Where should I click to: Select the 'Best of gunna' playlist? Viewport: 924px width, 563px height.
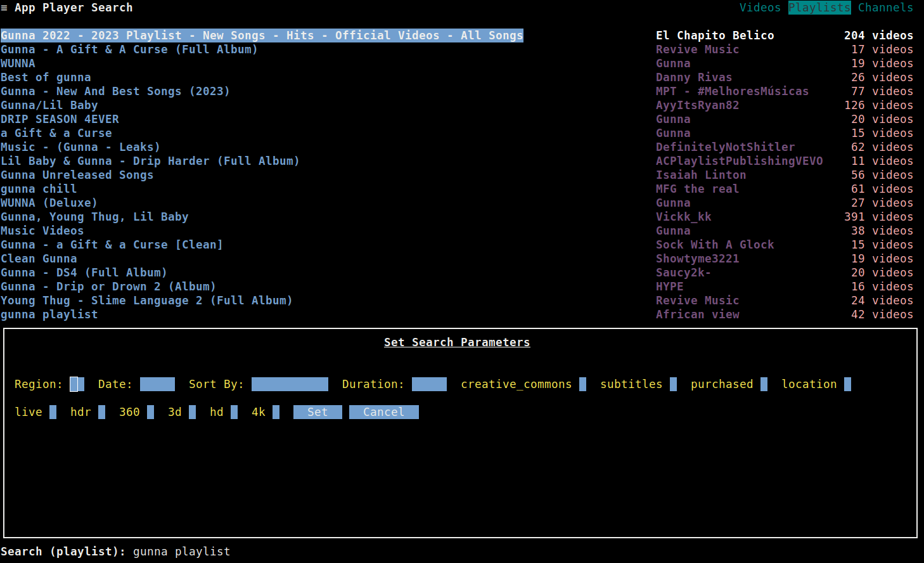pos(46,77)
